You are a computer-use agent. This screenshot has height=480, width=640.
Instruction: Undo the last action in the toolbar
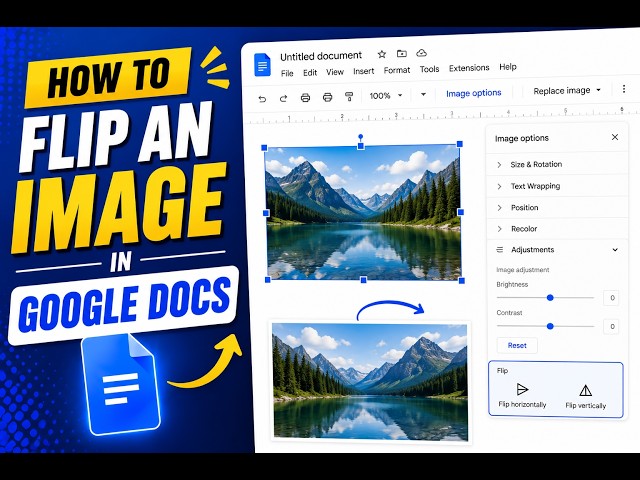coord(262,98)
